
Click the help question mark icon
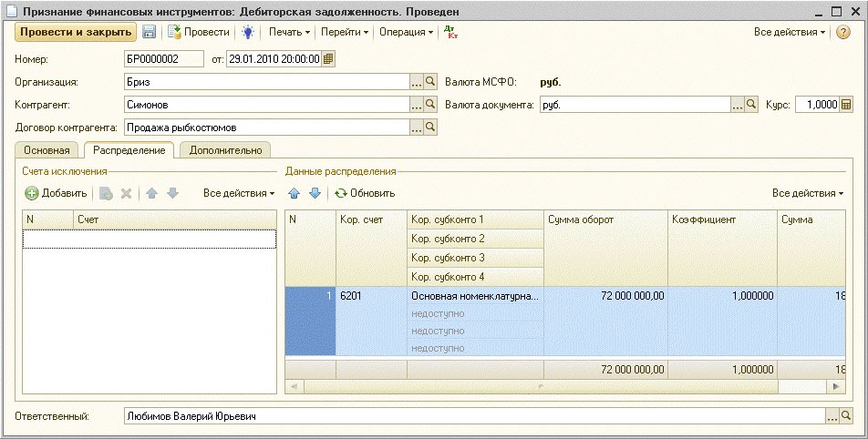click(843, 32)
